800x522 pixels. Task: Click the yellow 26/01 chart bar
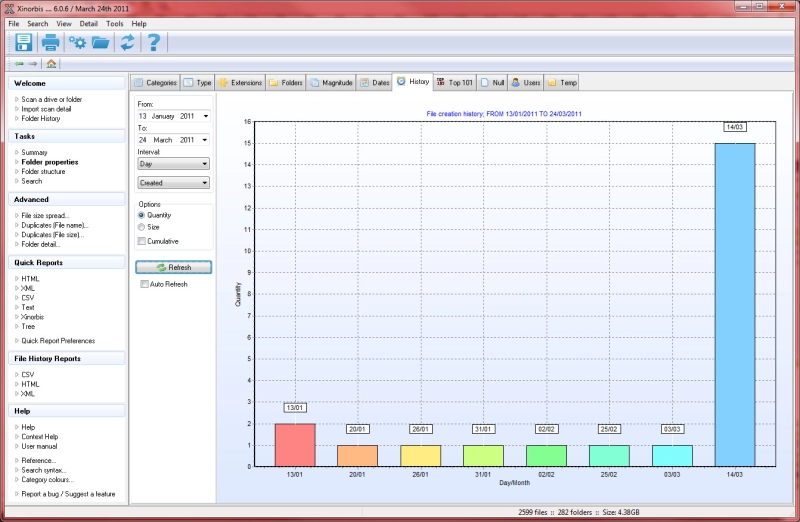[x=420, y=456]
